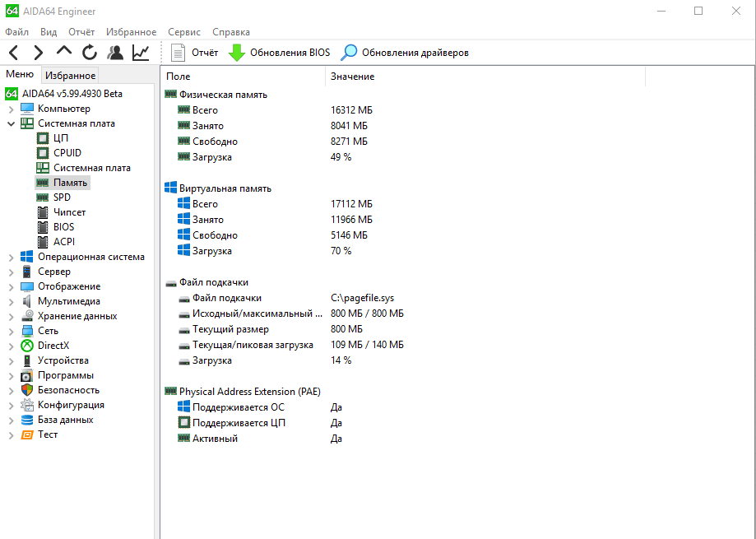Expand the Компьютер tree node
The width and height of the screenshot is (756, 539).
(x=11, y=109)
